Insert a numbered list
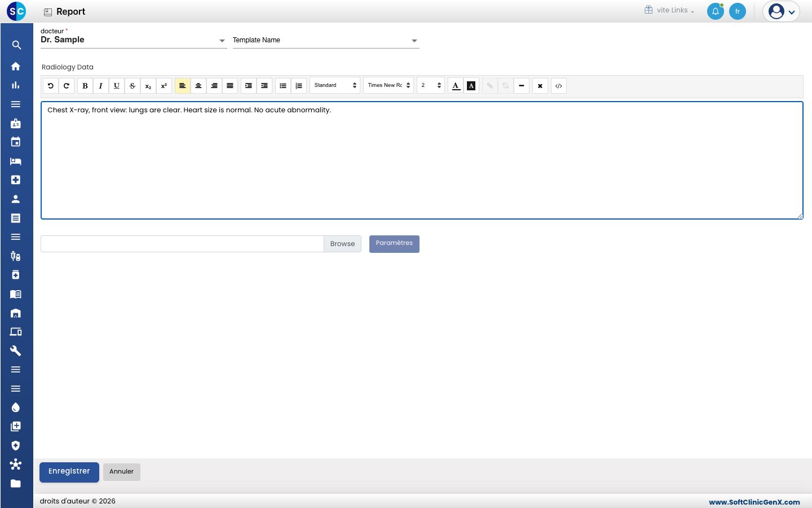 click(299, 86)
